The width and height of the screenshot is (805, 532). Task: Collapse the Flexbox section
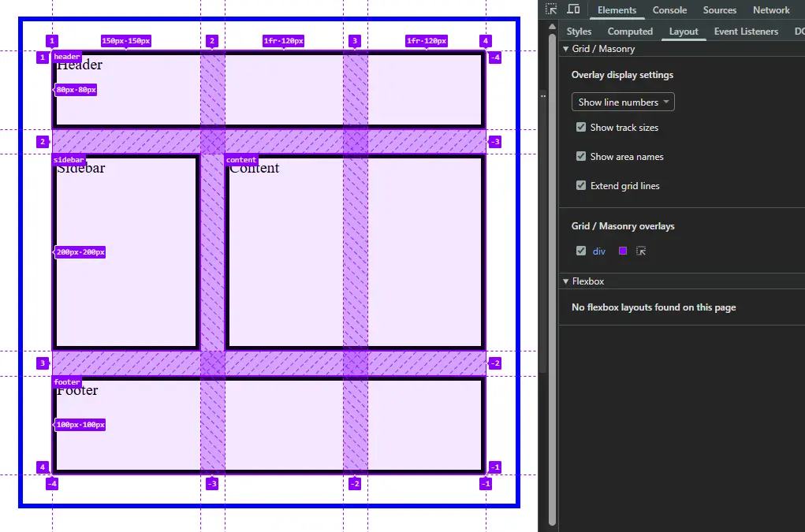[565, 281]
